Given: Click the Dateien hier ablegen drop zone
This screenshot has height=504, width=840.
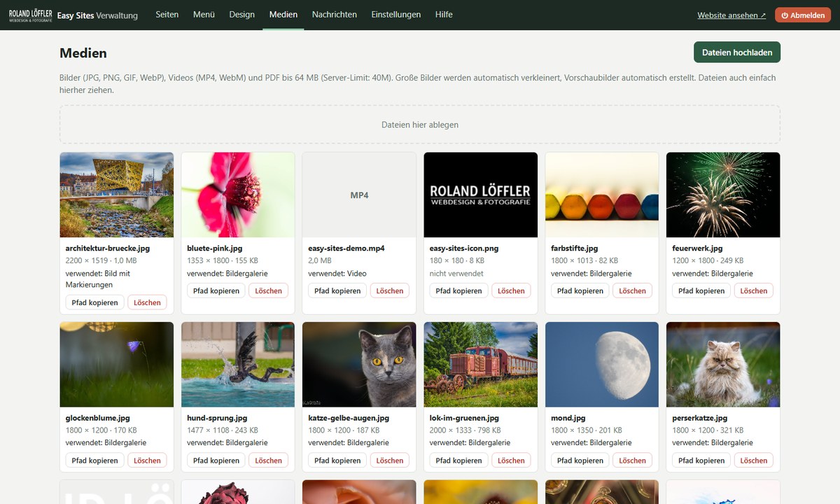Looking at the screenshot, I should (420, 125).
